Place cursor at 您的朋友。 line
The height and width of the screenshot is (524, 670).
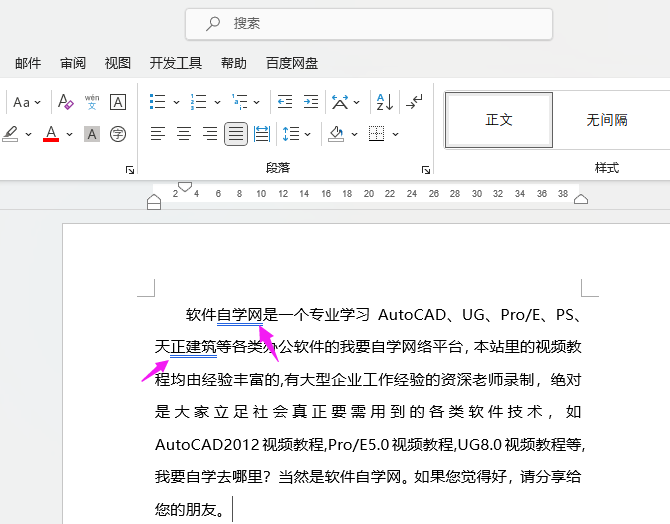190,509
